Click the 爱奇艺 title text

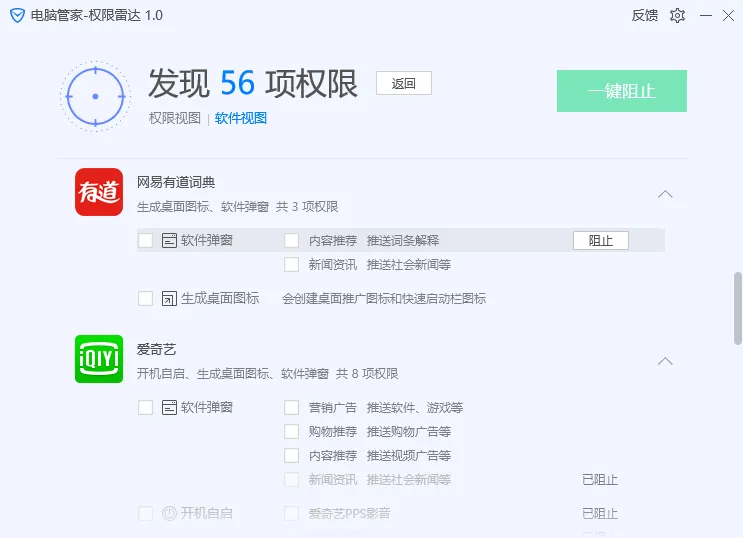156,349
